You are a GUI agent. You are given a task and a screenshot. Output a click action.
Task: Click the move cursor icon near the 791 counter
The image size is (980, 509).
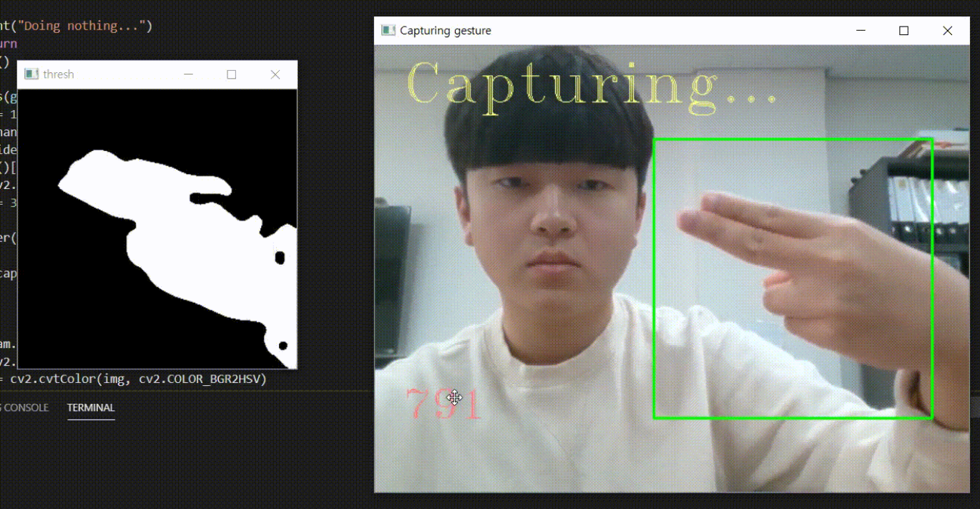coord(455,399)
